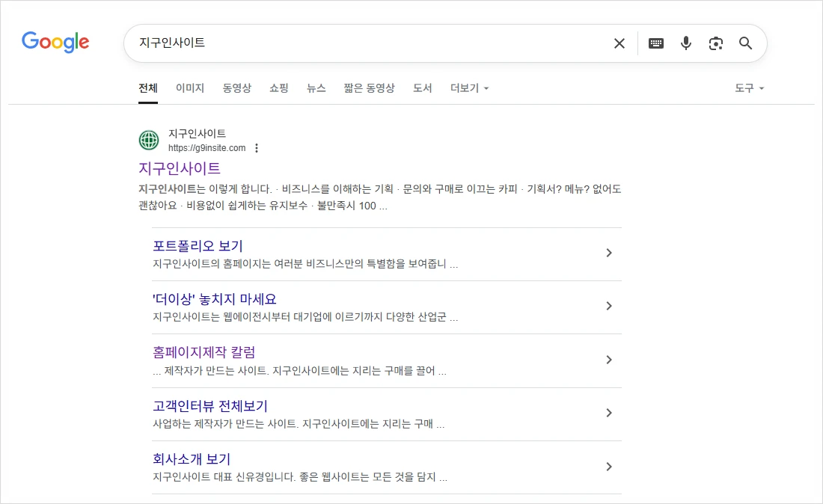Click into the search input field
Image resolution: width=823 pixels, height=504 pixels.
coord(367,43)
